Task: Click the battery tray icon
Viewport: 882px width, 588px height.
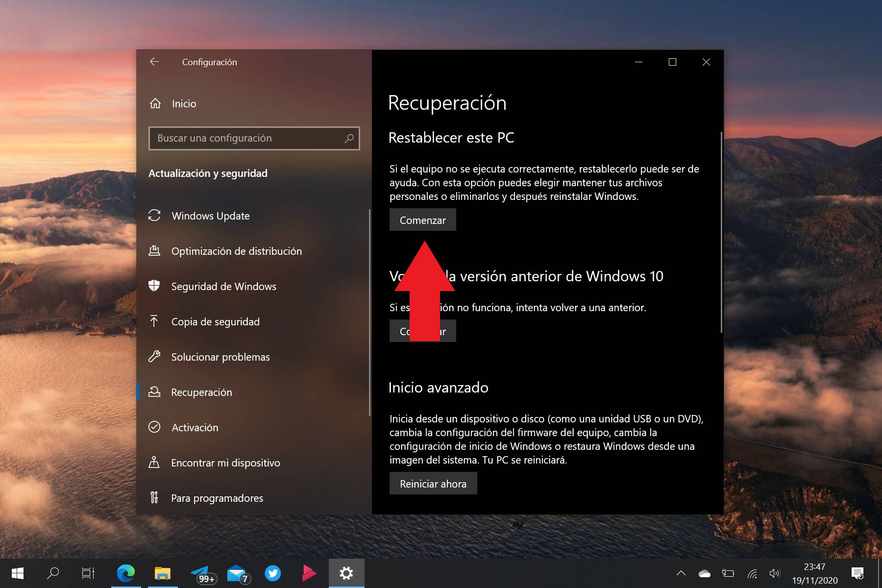Action: [x=728, y=573]
